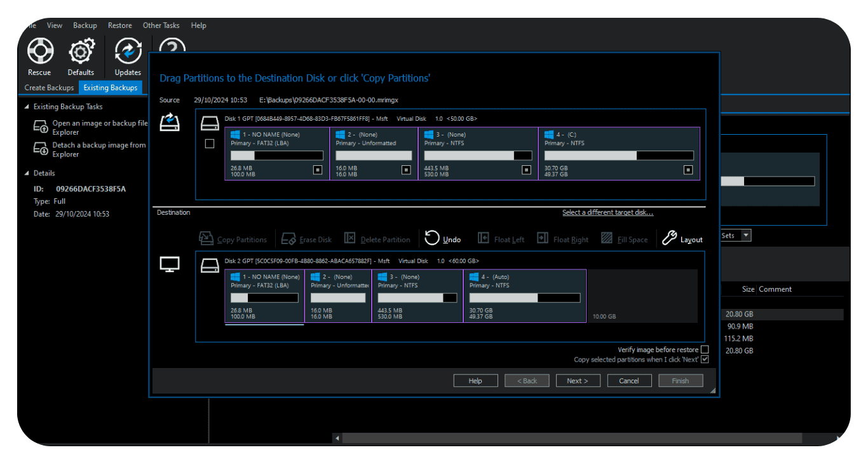Open the Other Tasks menu
The width and height of the screenshot is (868, 464).
(x=161, y=25)
